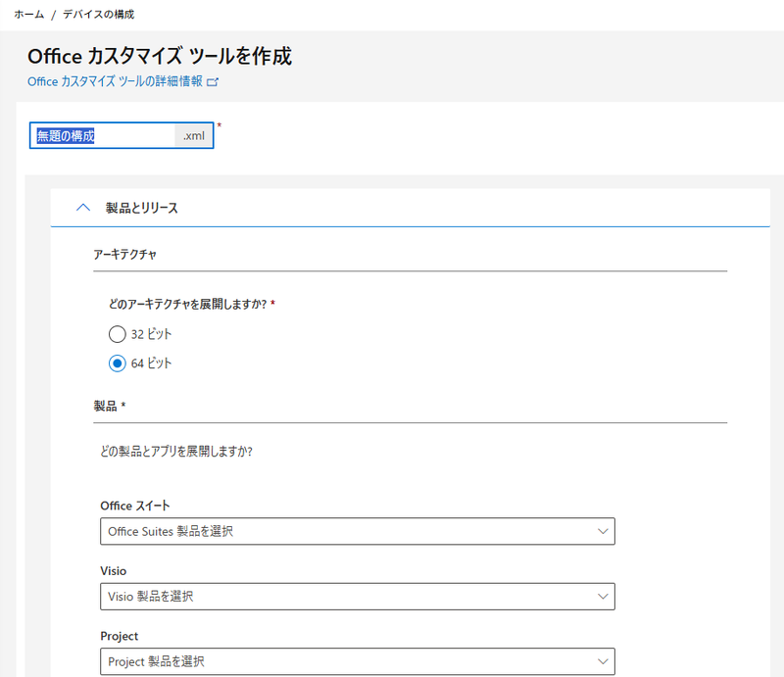The height and width of the screenshot is (677, 784).
Task: Open the Visio 製品を選択 dropdown
Action: click(358, 597)
